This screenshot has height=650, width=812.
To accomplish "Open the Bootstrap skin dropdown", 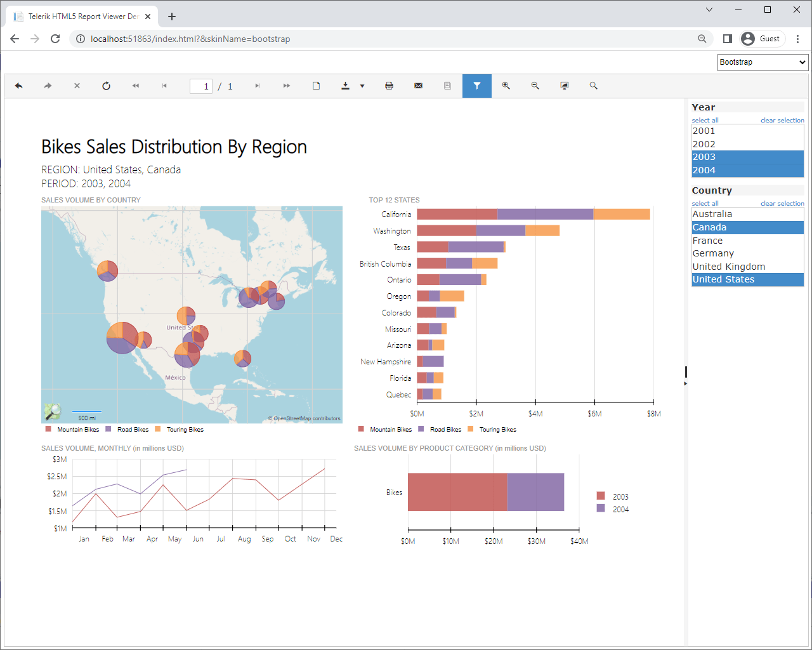I will [762, 62].
